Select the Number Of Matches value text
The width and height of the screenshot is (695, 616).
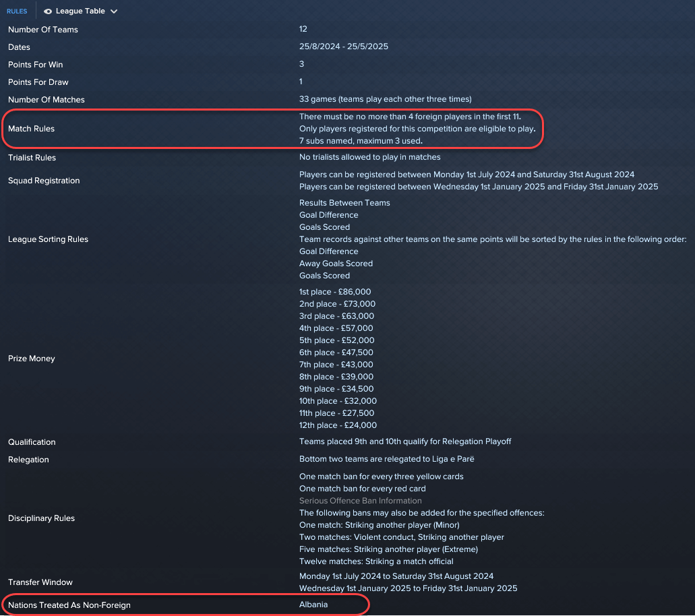385,99
